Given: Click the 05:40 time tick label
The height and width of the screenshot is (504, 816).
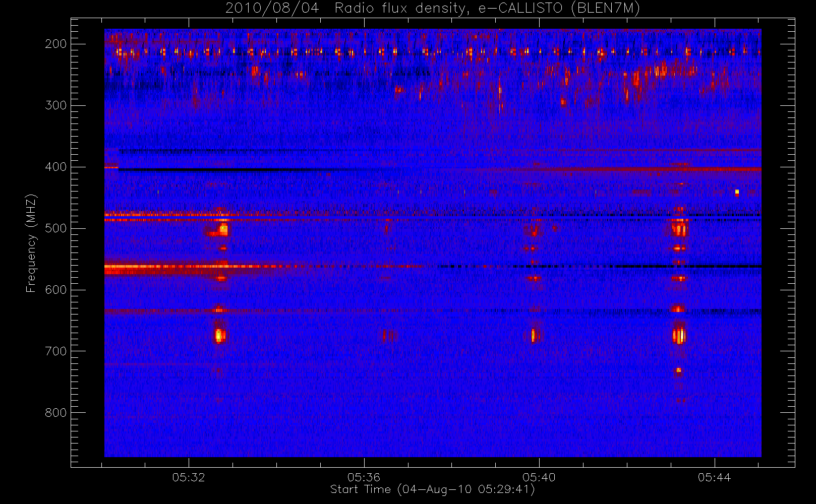Looking at the screenshot, I should tap(539, 477).
